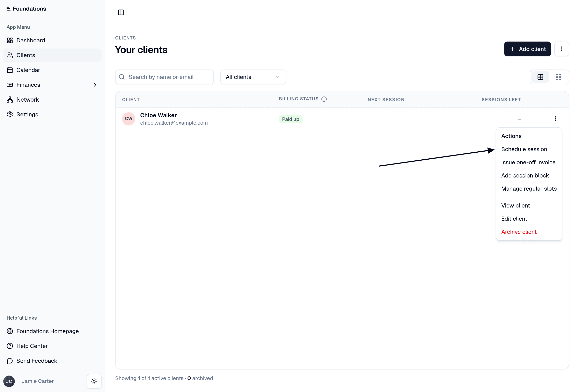Image resolution: width=579 pixels, height=392 pixels.
Task: Select Schedule session from Actions menu
Action: click(529, 149)
